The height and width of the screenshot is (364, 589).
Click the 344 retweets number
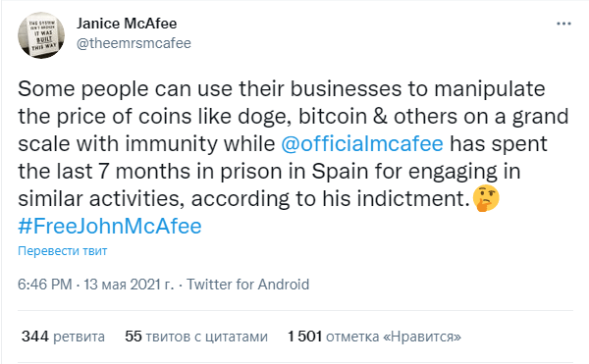[x=35, y=337]
